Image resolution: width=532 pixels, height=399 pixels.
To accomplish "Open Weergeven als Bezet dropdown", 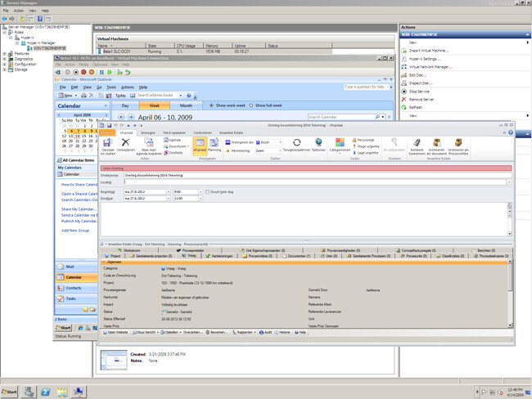I will point(280,142).
